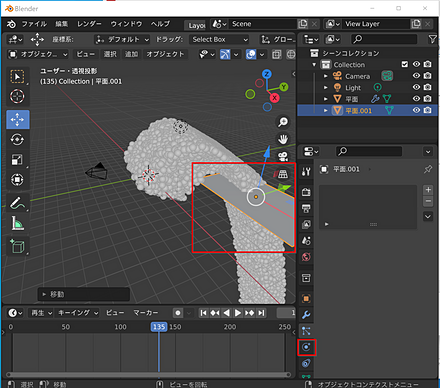Toggle visibility eye for Collection
The height and width of the screenshot is (388, 440).
click(416, 64)
